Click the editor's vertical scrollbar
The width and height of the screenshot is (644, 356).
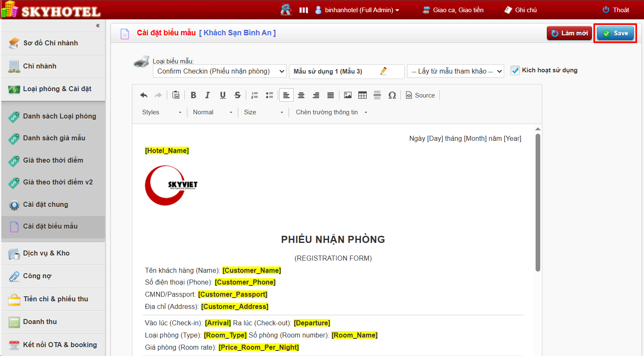pos(538,202)
